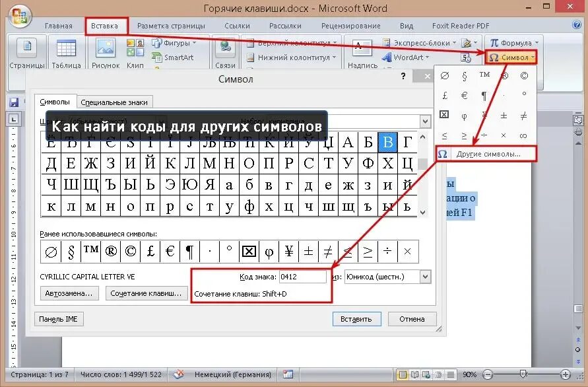Open the Разметка страницы ribbon tab
This screenshot has width=588, height=387.
coord(171,26)
